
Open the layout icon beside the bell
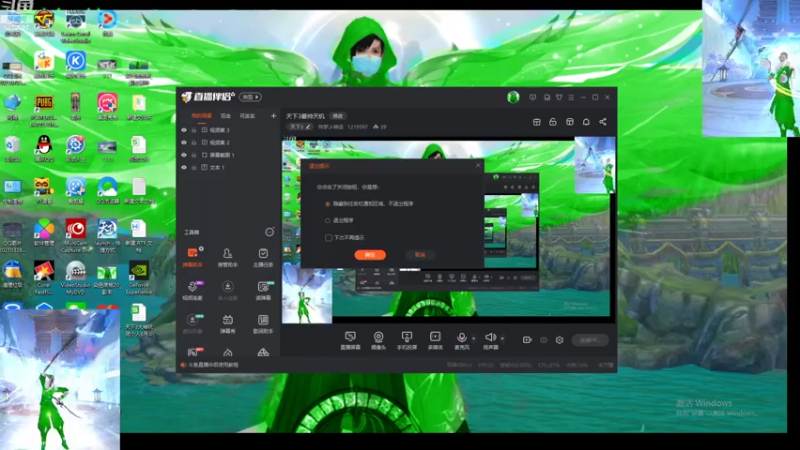pos(569,122)
